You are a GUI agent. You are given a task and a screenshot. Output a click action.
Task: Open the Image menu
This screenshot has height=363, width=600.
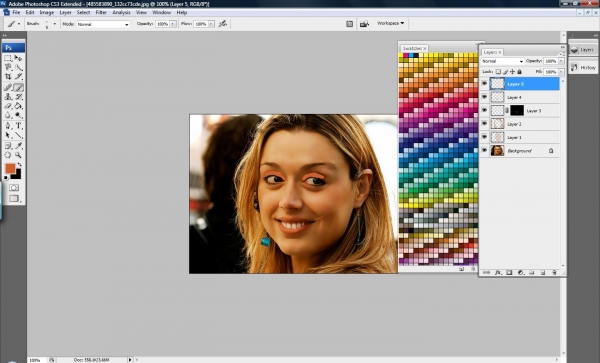tap(47, 13)
